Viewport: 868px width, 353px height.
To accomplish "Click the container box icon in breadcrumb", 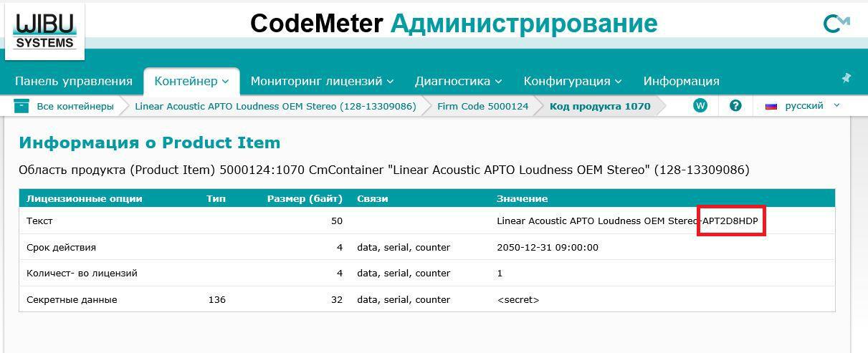I will pos(22,106).
